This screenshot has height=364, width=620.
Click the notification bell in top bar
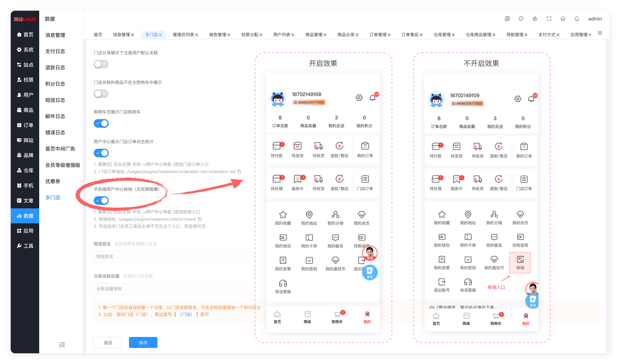click(x=577, y=19)
